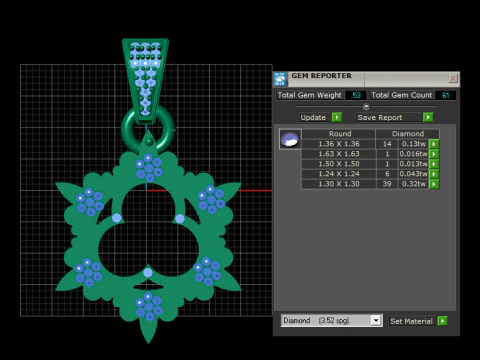Click the Gem Reporter title bar
Image resolution: width=480 pixels, height=360 pixels.
[x=367, y=79]
